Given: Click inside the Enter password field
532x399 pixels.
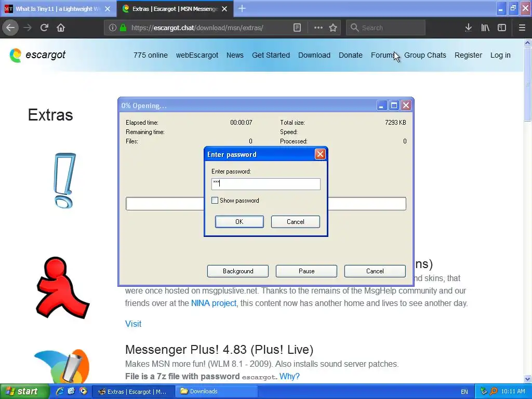Looking at the screenshot, I should [265, 184].
